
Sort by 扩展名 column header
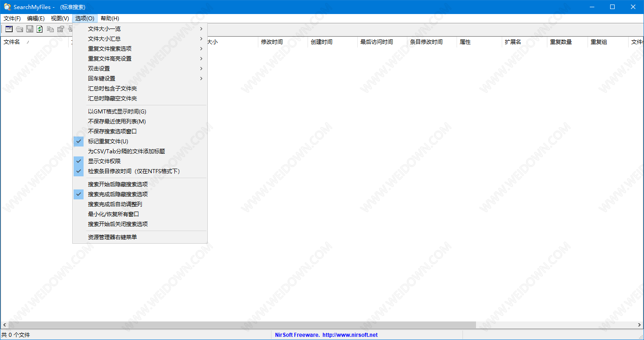pyautogui.click(x=524, y=42)
